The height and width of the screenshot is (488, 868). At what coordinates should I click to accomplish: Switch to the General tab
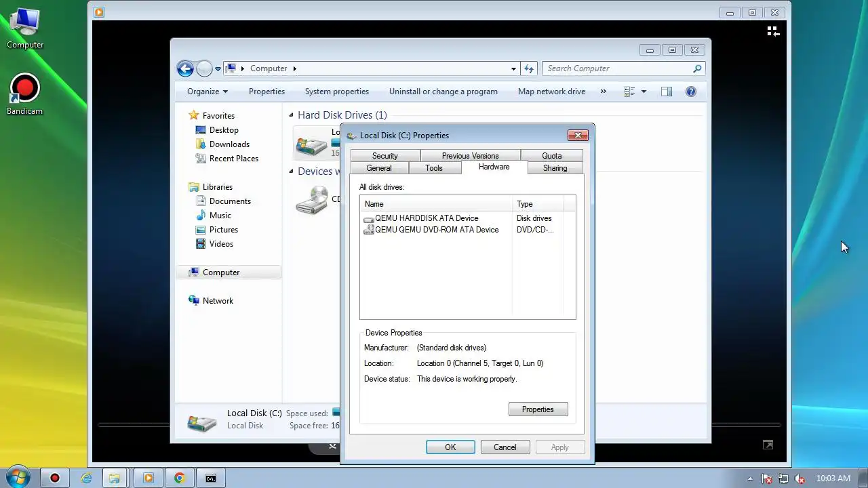pos(379,168)
